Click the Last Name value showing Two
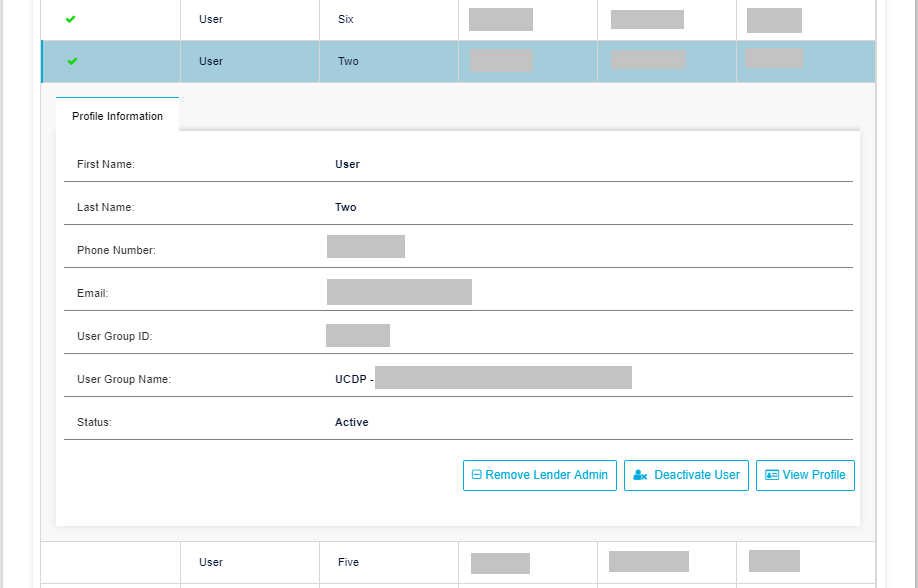The height and width of the screenshot is (588, 918). point(347,207)
